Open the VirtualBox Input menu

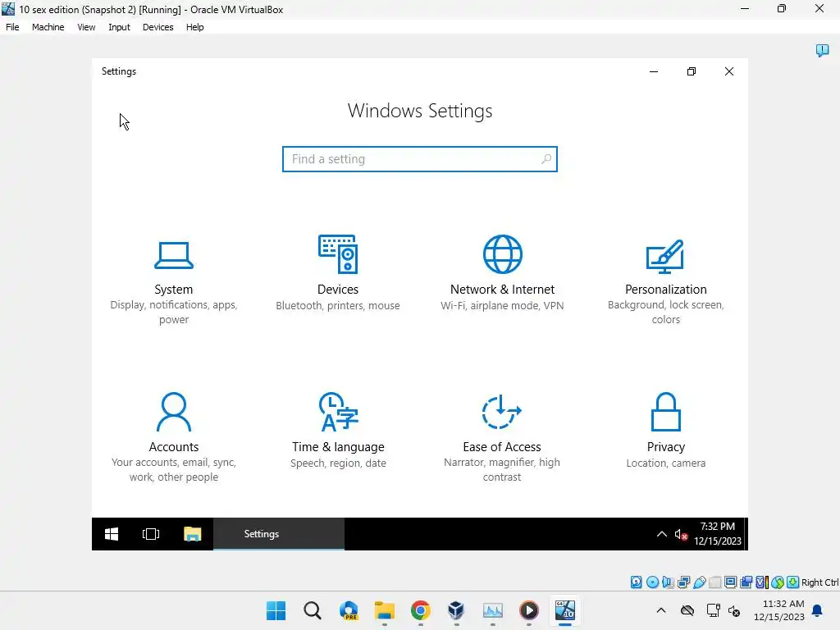[119, 27]
